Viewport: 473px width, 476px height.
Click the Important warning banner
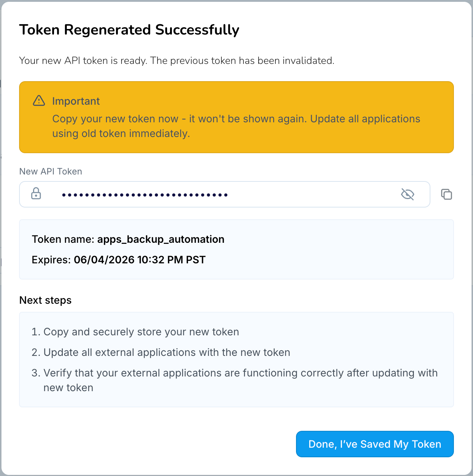coord(236,117)
